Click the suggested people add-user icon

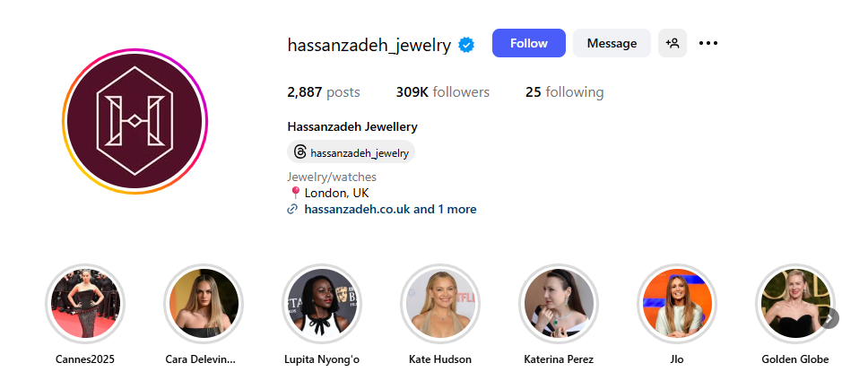673,43
